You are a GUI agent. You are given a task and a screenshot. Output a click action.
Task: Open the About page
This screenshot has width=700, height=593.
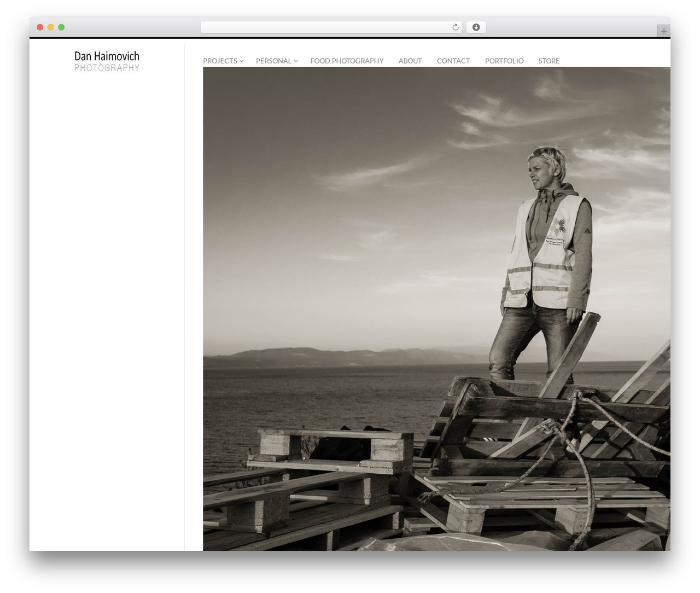410,61
